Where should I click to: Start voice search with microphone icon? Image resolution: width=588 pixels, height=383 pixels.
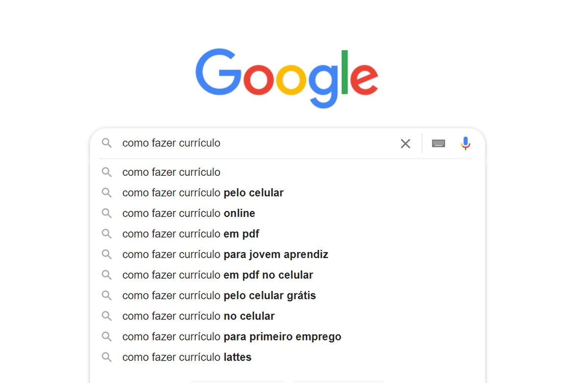(465, 143)
